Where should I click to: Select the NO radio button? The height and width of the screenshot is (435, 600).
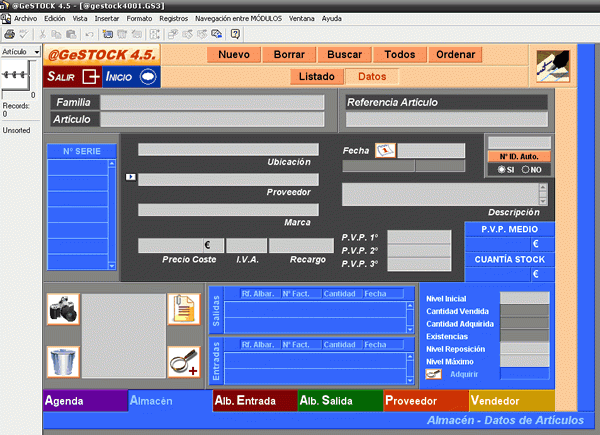click(525, 169)
